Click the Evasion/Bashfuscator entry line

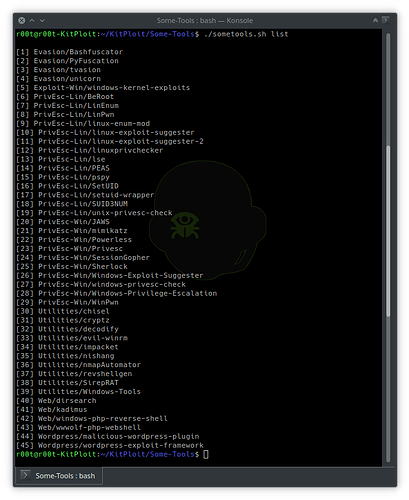click(69, 52)
